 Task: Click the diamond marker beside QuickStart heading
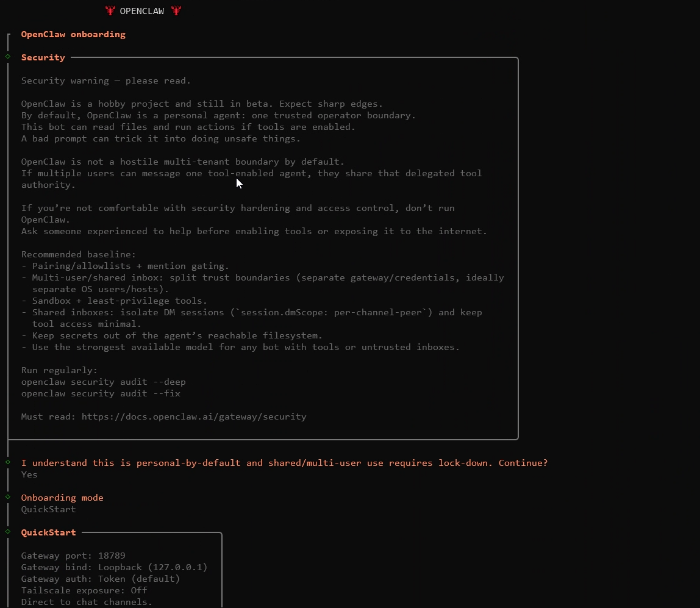click(8, 532)
